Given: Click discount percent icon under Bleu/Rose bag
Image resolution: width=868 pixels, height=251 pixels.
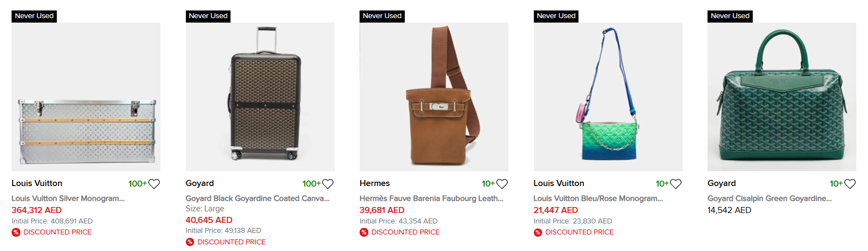Looking at the screenshot, I should point(538,232).
